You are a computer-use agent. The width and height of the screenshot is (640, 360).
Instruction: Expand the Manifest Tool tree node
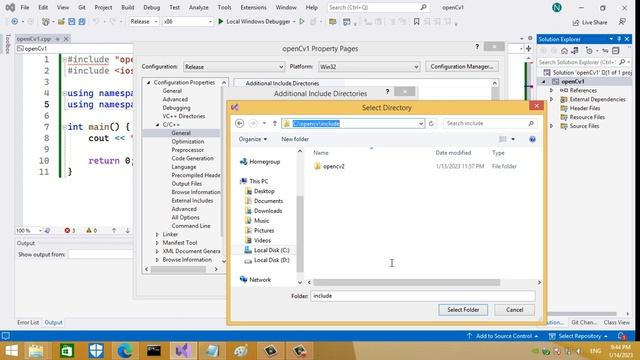tap(158, 243)
